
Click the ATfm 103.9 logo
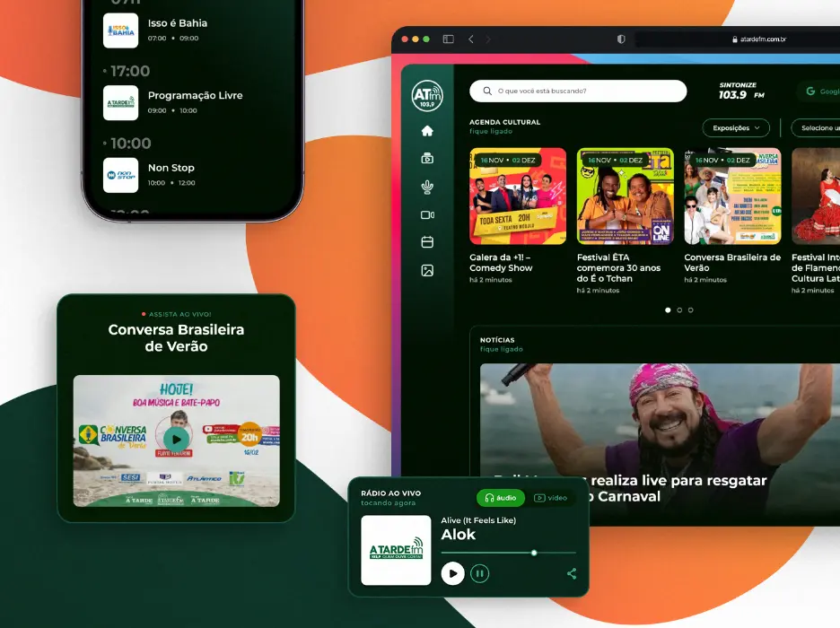coord(427,96)
